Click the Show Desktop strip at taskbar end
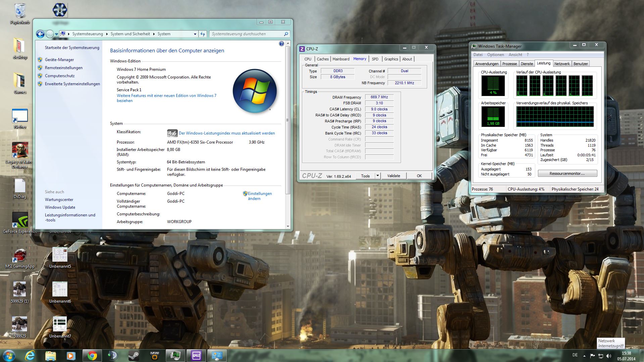The image size is (644, 362). (x=641, y=356)
